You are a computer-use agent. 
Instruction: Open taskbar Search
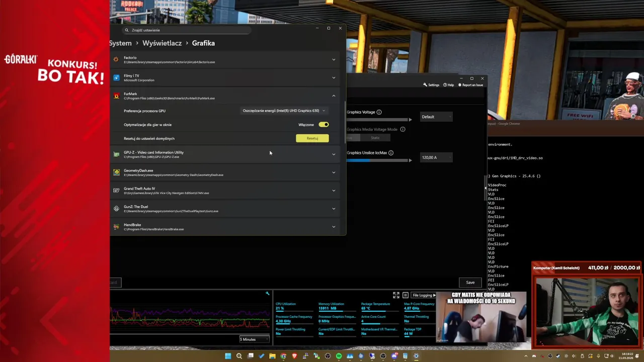click(239, 356)
